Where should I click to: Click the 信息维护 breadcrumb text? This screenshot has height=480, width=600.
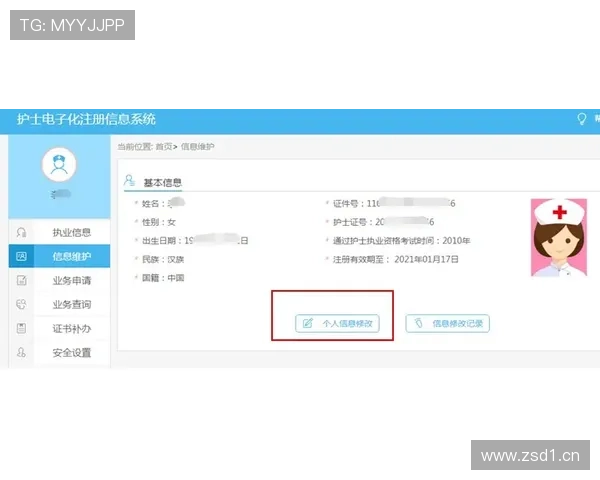[197, 147]
